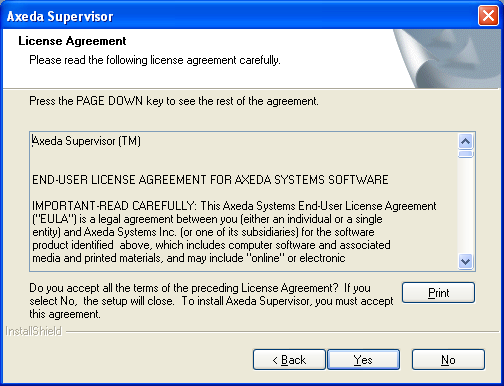
Task: Accept the license by clicking Yes
Action: tap(363, 360)
